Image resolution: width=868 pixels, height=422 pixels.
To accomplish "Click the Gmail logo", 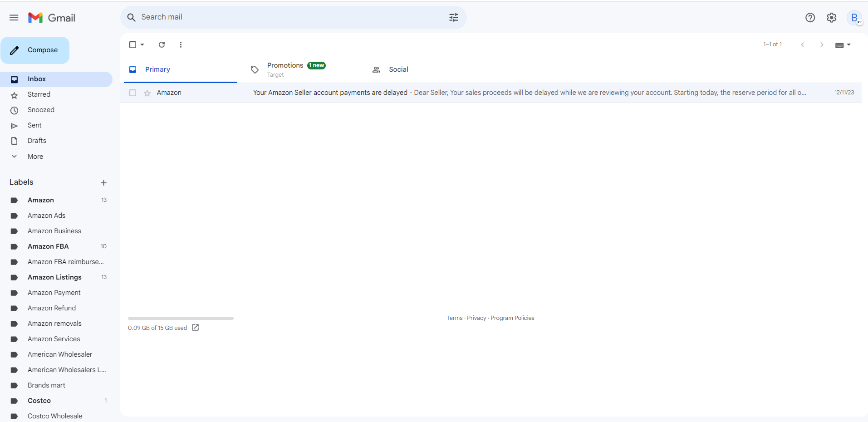I will [x=52, y=18].
